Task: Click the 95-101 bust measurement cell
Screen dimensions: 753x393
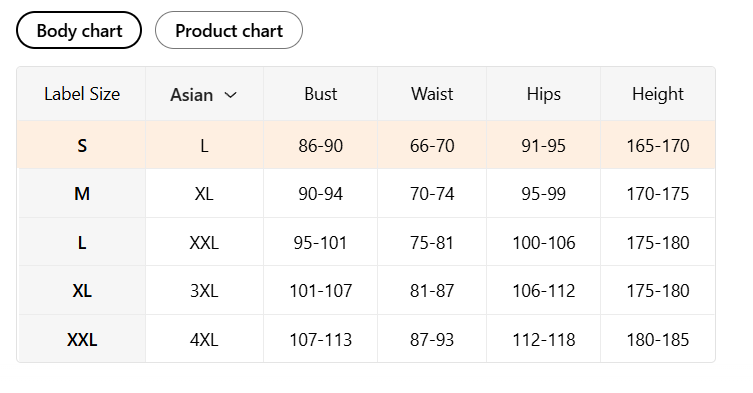Action: coord(320,242)
